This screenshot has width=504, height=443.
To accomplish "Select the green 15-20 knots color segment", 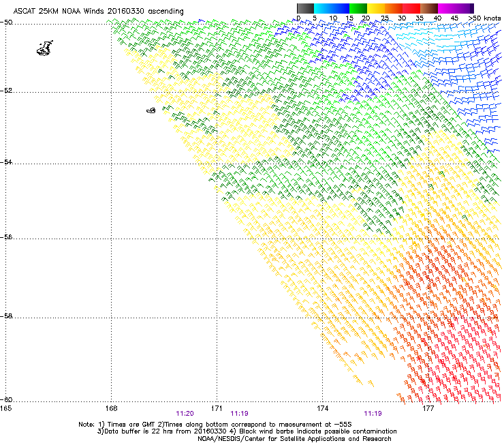I will 358,8.
